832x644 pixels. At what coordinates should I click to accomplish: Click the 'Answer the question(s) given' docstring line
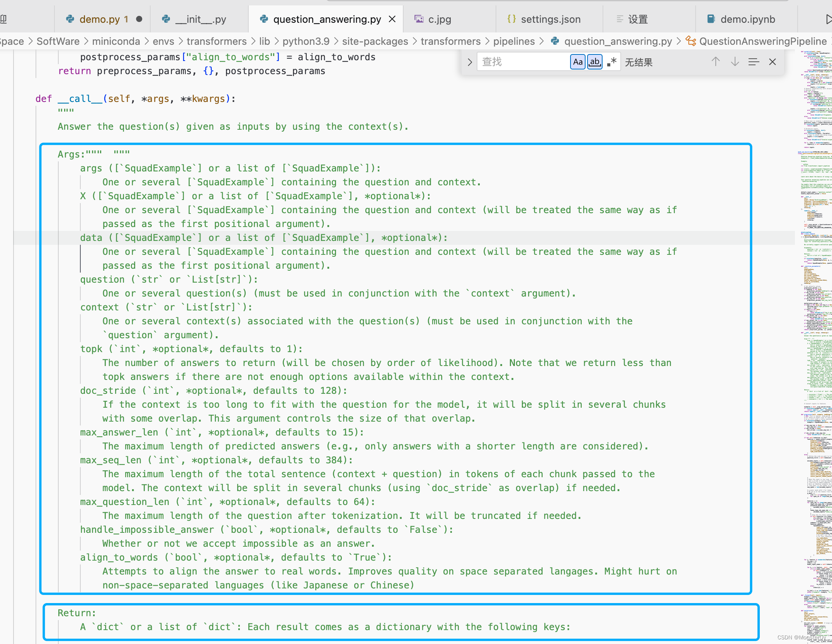pos(233,127)
